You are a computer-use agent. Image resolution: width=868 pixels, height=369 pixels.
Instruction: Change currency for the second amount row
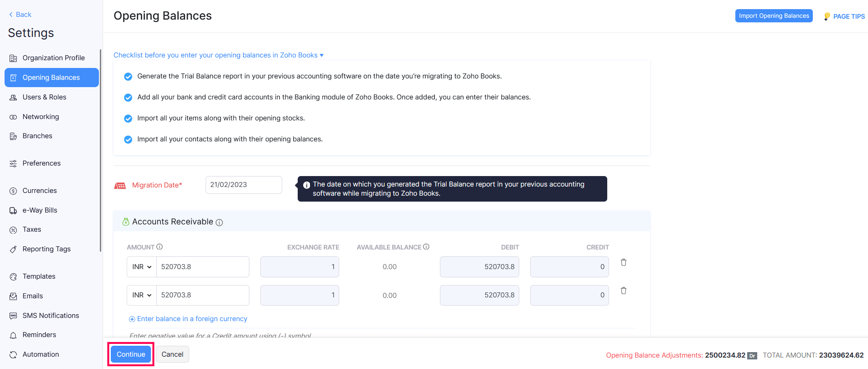(141, 295)
